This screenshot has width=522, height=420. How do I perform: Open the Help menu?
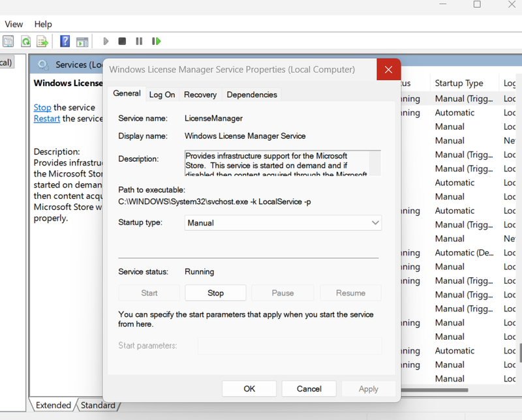[x=43, y=24]
